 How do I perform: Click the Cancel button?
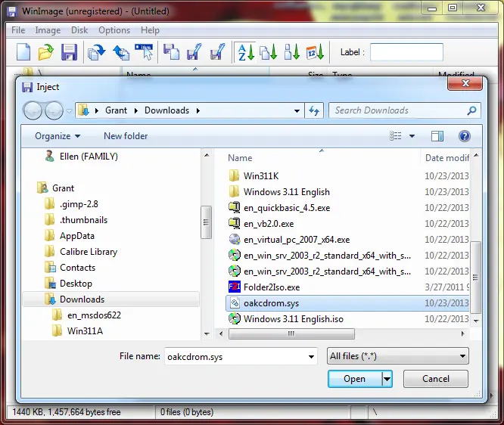click(x=436, y=379)
